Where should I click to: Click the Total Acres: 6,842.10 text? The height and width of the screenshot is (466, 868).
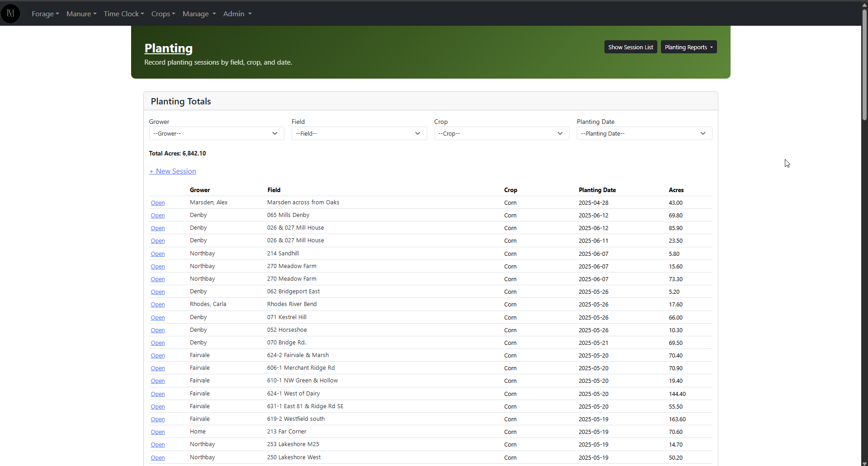click(177, 153)
